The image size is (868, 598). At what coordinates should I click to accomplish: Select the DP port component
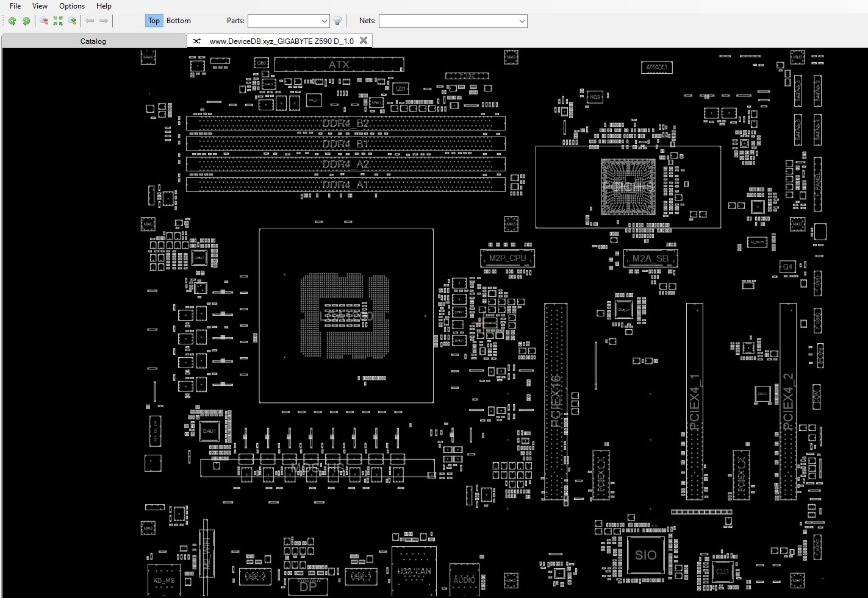click(308, 586)
